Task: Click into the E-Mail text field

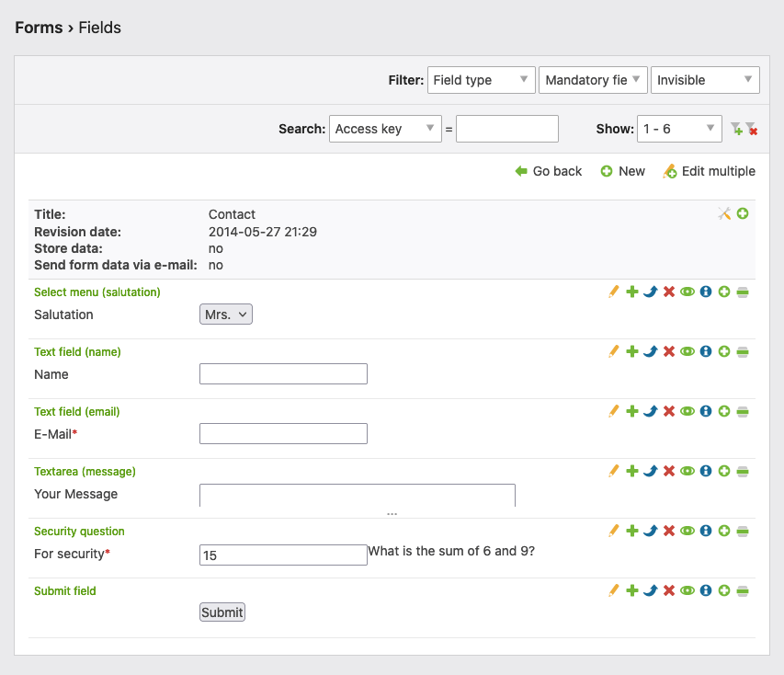Action: pos(283,433)
